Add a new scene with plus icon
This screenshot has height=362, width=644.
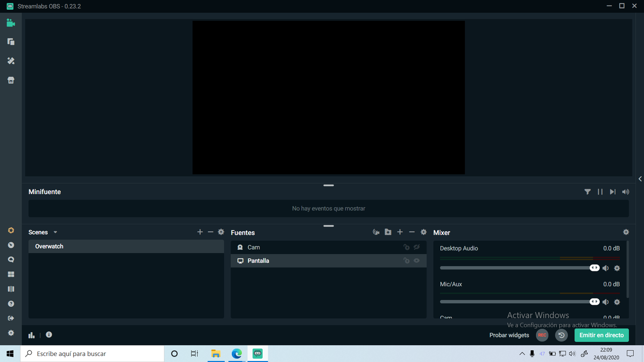200,232
